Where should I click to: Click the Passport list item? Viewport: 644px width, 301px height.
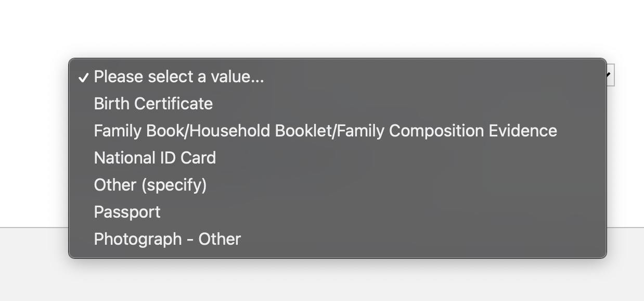click(x=127, y=212)
